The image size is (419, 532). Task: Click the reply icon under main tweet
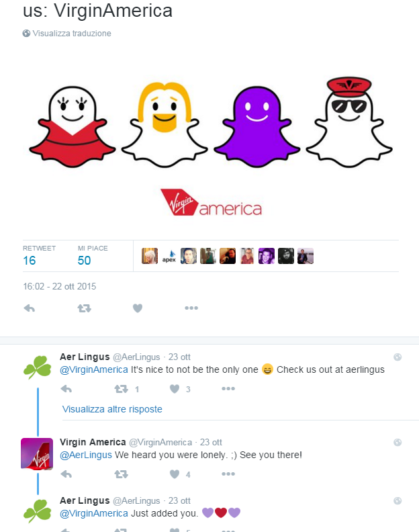click(x=29, y=308)
